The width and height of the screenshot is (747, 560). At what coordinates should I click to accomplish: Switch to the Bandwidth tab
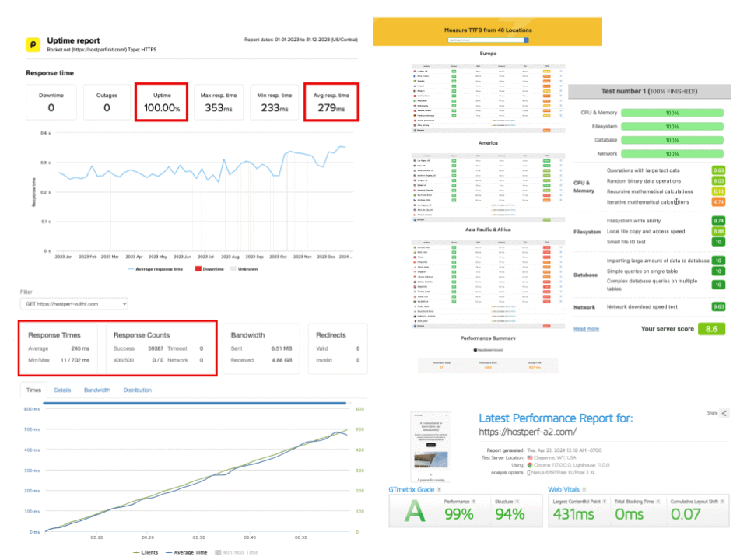pyautogui.click(x=97, y=390)
